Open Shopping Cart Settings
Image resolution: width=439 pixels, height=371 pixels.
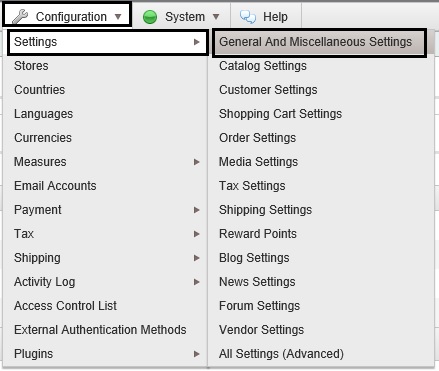[321, 114]
